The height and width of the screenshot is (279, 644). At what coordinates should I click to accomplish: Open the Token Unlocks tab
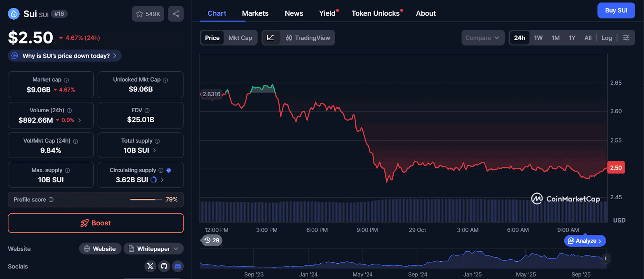coord(376,13)
